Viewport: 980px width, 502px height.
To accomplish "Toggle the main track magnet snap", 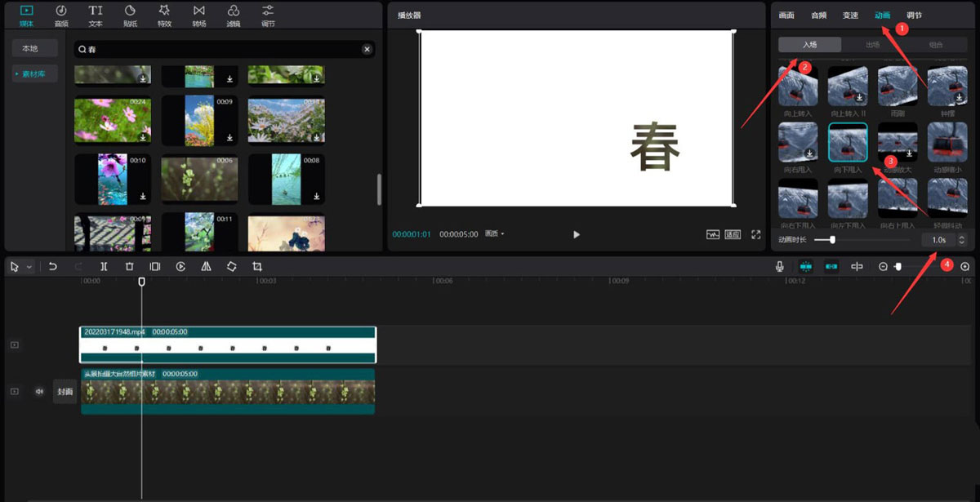I will pos(806,266).
